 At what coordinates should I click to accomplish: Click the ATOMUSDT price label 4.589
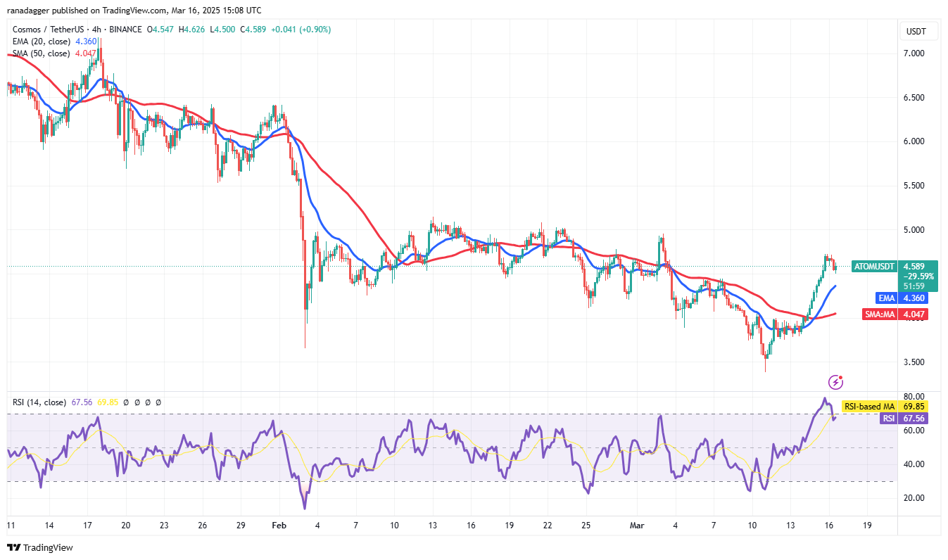coord(916,267)
